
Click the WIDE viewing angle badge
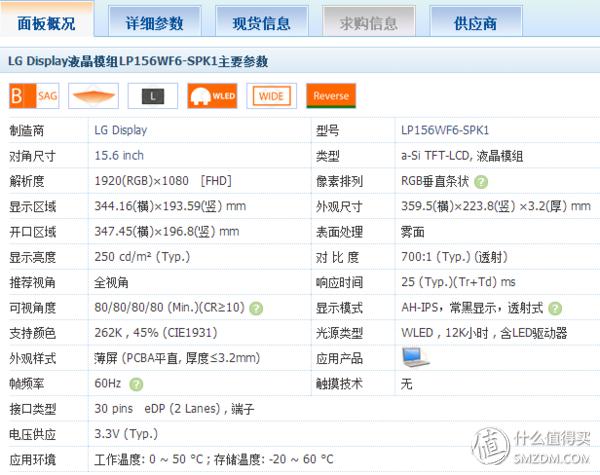click(272, 96)
